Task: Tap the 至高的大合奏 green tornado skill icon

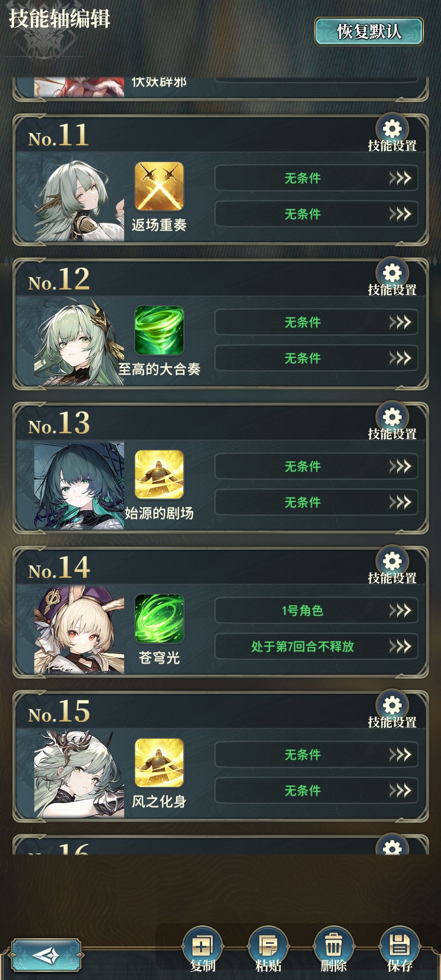Action: click(159, 331)
